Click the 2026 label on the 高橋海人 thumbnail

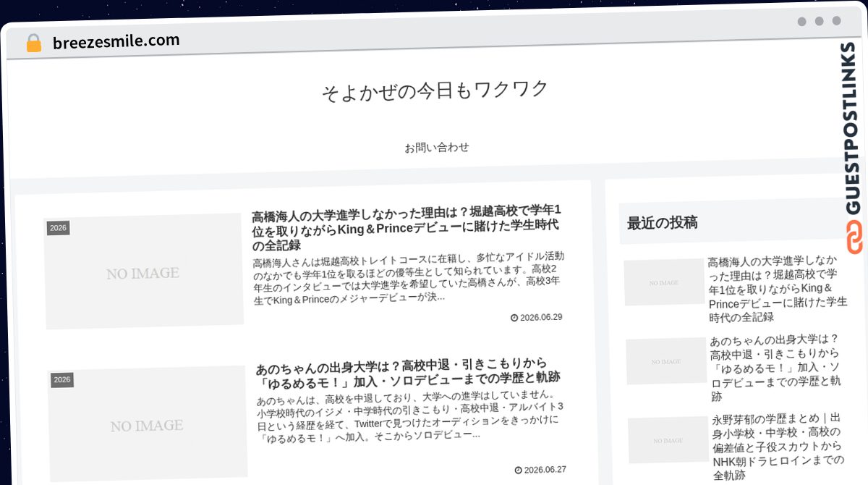[58, 228]
